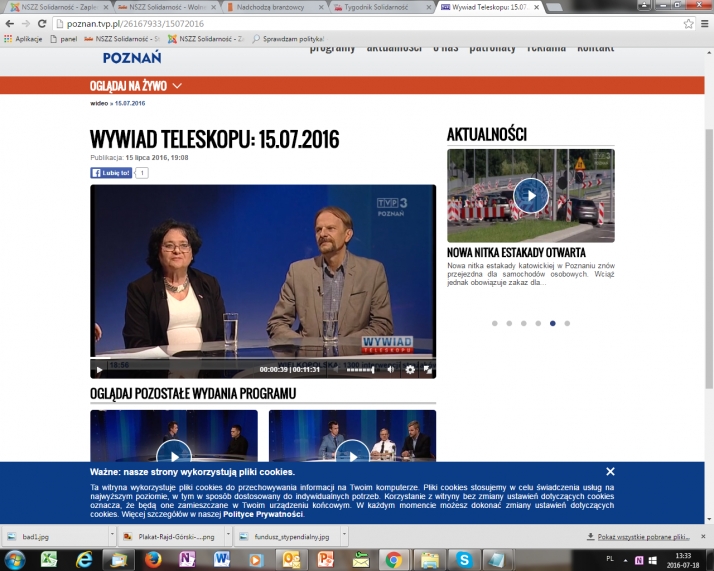Switch the video to fullscreen
The width and height of the screenshot is (714, 571).
coord(428,369)
